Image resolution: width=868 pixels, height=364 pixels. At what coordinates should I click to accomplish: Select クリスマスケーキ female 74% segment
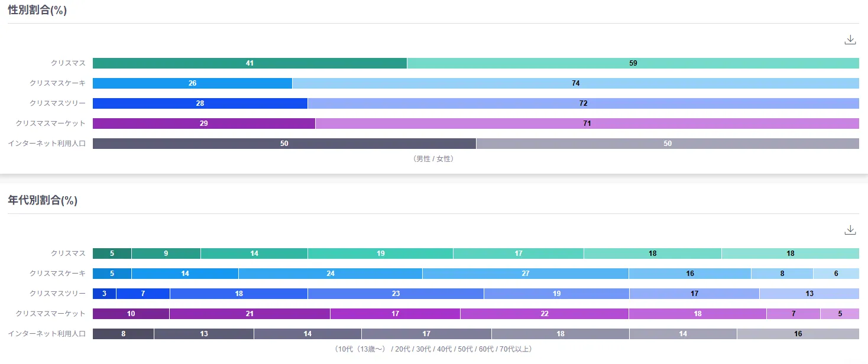[x=575, y=83]
